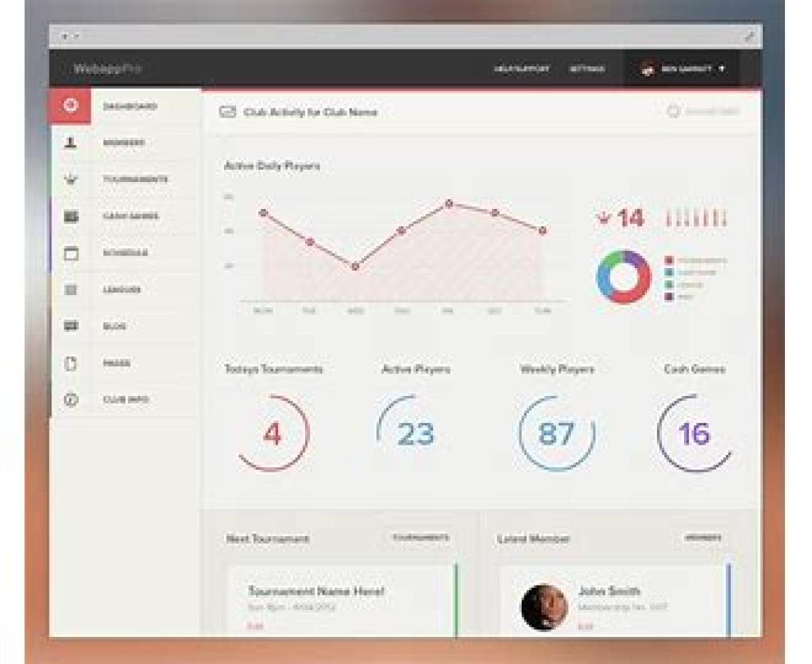Click the Tournaments button beside Next Tournament
This screenshot has width=812, height=664.
pyautogui.click(x=420, y=538)
